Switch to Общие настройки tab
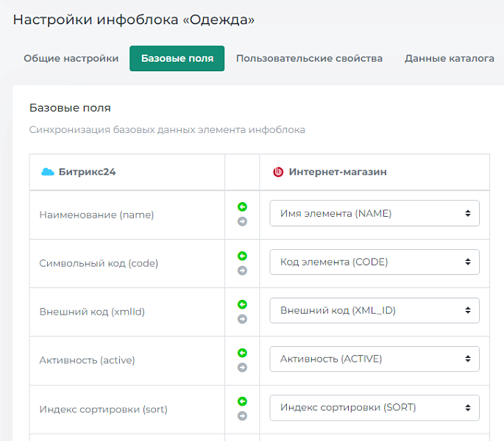This screenshot has width=504, height=441. coord(71,59)
